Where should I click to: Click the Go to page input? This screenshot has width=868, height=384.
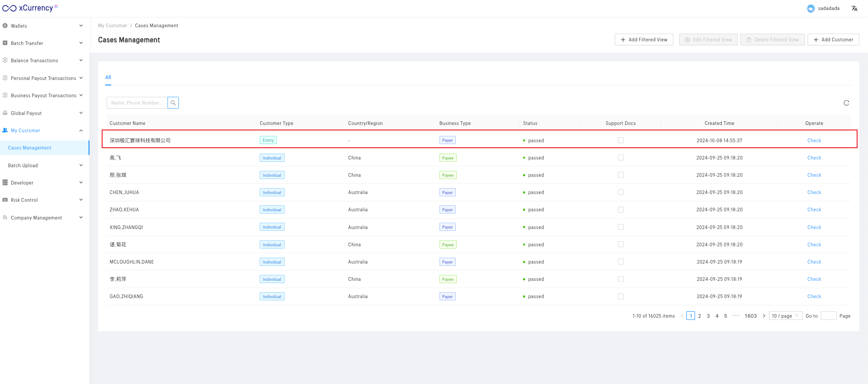pos(828,316)
